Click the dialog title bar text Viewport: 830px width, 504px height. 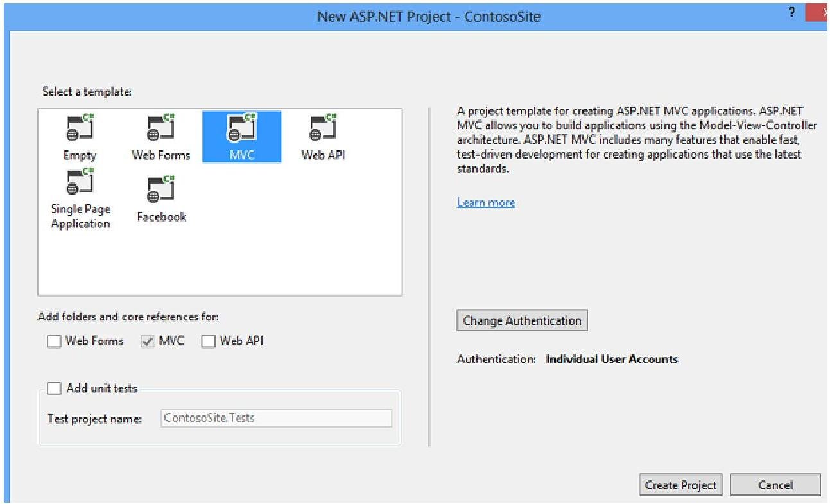pos(429,17)
